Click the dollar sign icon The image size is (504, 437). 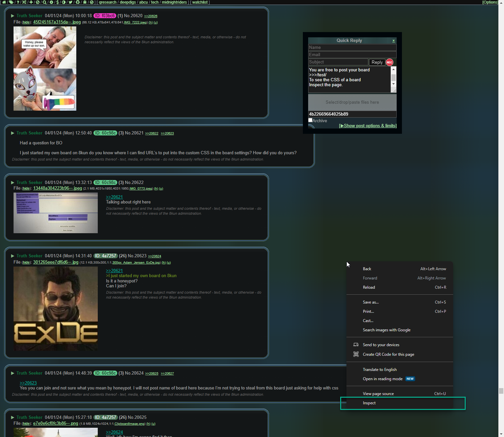[x=57, y=2]
